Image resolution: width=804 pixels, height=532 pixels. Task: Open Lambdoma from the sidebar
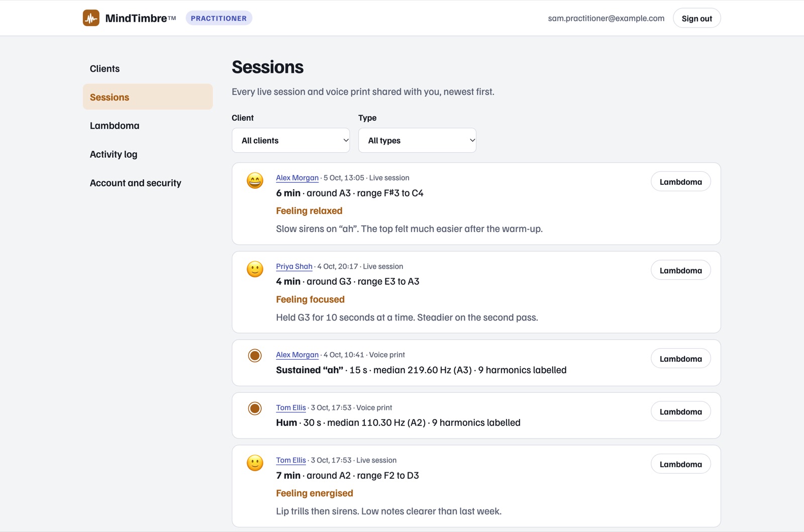click(x=148, y=126)
